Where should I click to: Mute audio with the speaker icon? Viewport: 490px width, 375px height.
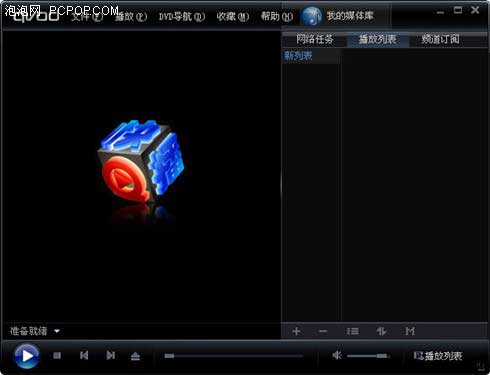[x=337, y=355]
